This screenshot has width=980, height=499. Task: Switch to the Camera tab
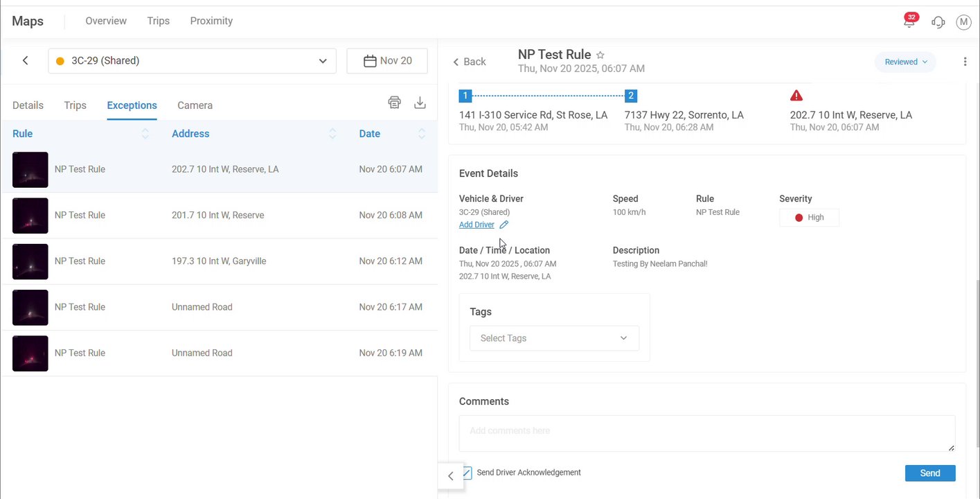(x=195, y=105)
